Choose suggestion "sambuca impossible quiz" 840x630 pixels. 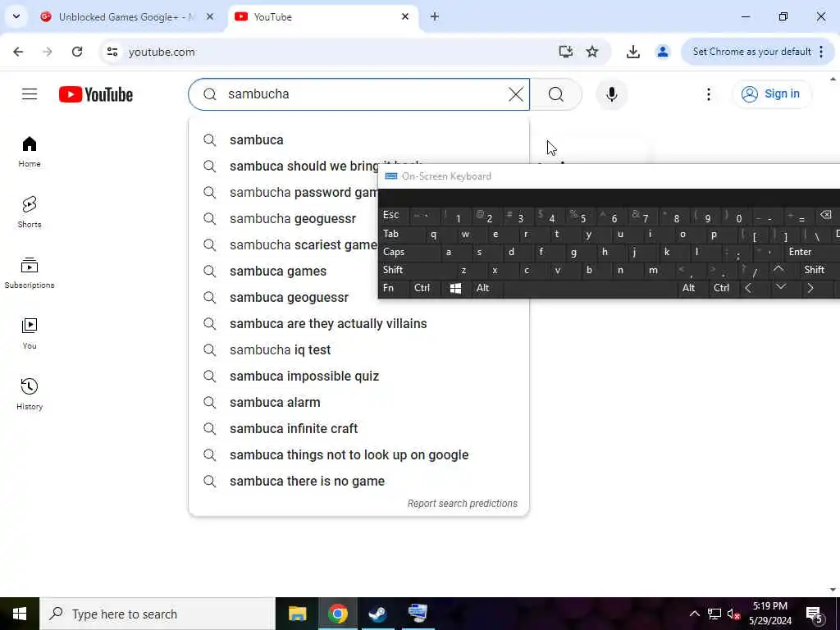coord(359,376)
